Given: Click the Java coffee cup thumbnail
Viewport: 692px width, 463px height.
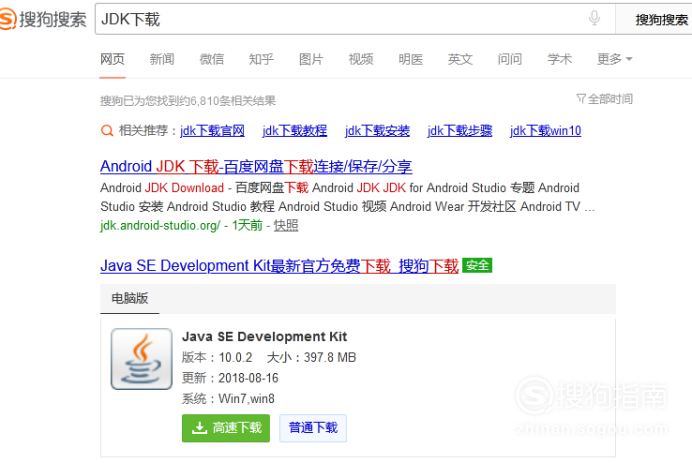Looking at the screenshot, I should tap(142, 359).
